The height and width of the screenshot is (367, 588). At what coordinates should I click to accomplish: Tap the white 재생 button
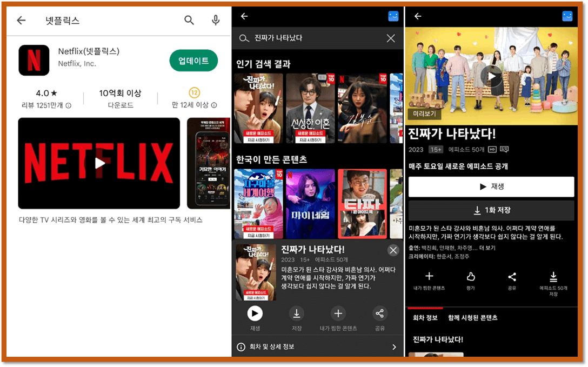click(491, 186)
